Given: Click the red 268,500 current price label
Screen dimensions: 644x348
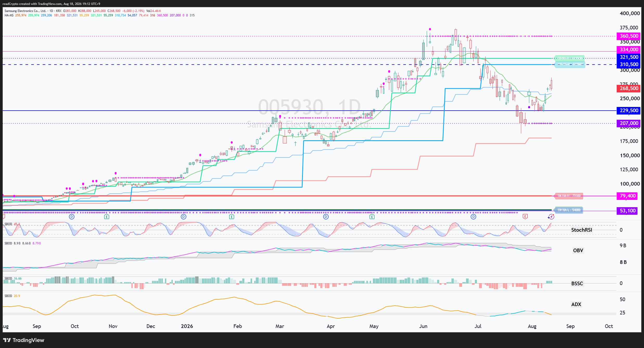Looking at the screenshot, I should (629, 88).
